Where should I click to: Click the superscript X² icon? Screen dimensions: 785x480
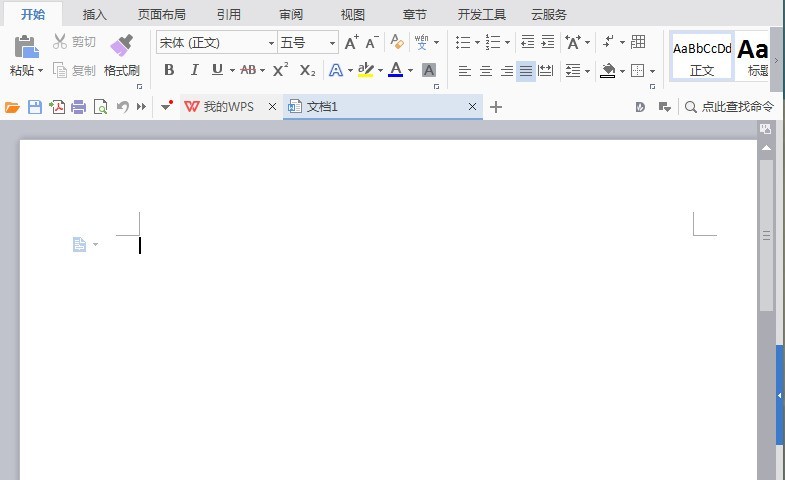point(281,70)
